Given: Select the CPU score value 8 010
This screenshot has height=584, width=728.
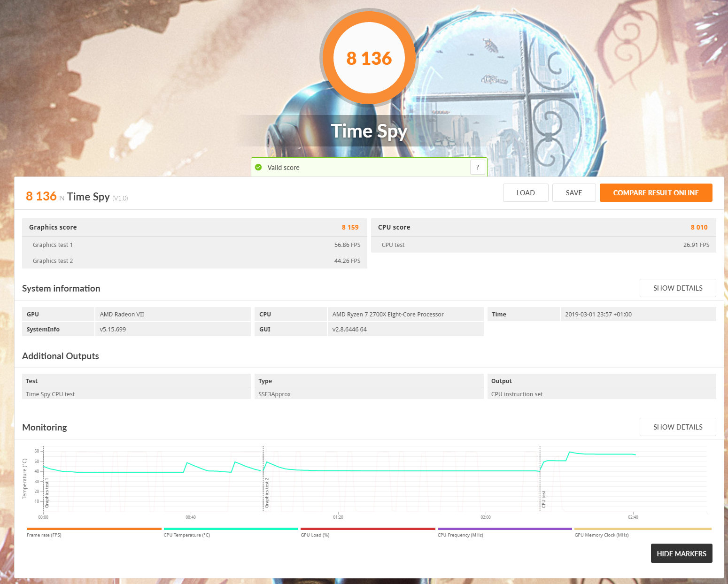Looking at the screenshot, I should (x=699, y=227).
